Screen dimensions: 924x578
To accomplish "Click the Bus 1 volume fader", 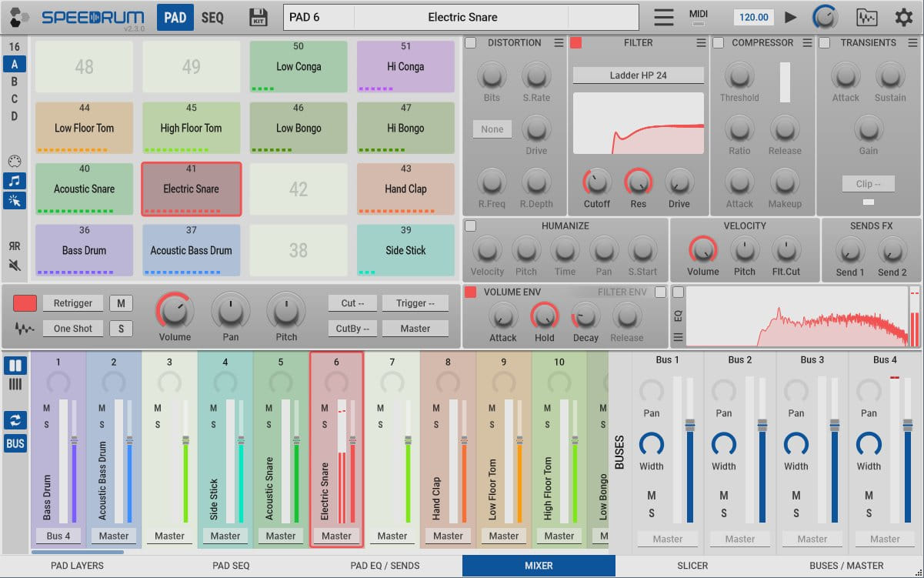I will [x=690, y=425].
